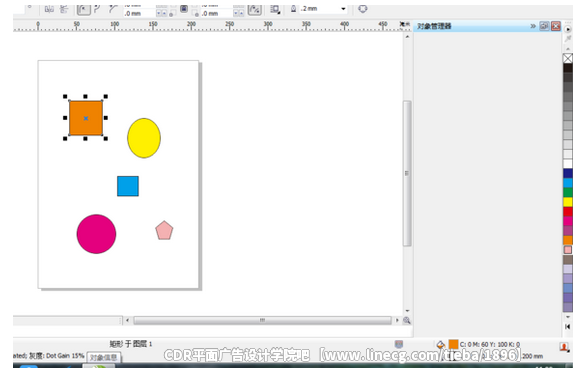Click horizontal scrollbar right arrow
This screenshot has height=374, width=579.
point(397,320)
